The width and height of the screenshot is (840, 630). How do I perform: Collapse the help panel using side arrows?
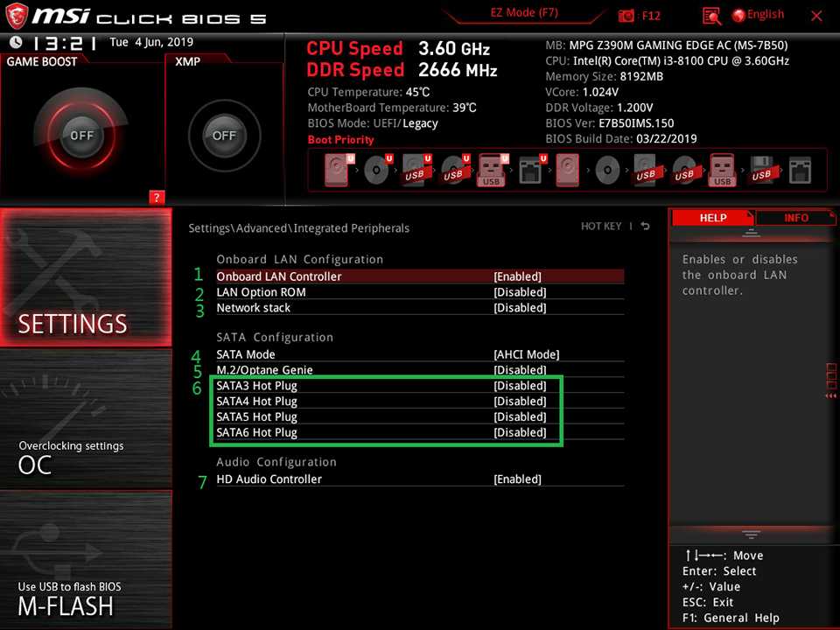click(830, 395)
